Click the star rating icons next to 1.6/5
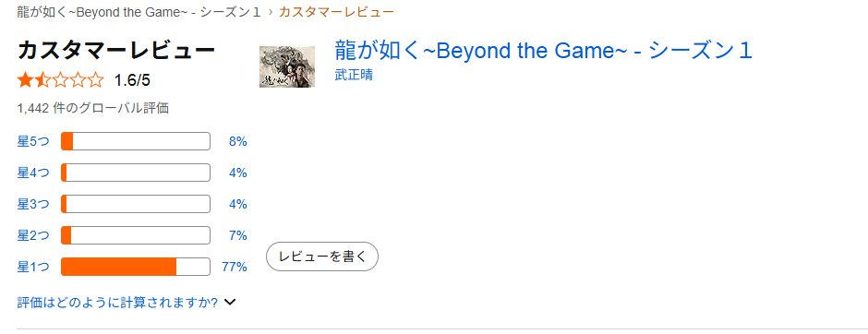 [x=60, y=80]
